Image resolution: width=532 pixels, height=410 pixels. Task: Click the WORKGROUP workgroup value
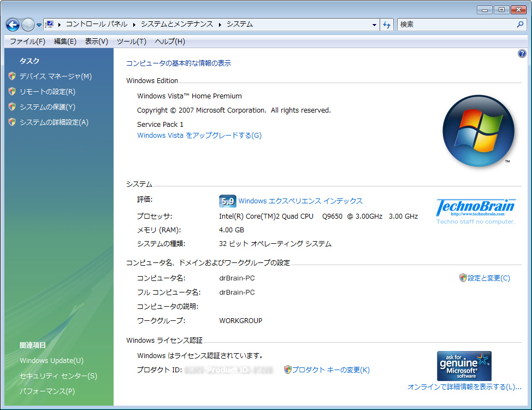pyautogui.click(x=240, y=321)
